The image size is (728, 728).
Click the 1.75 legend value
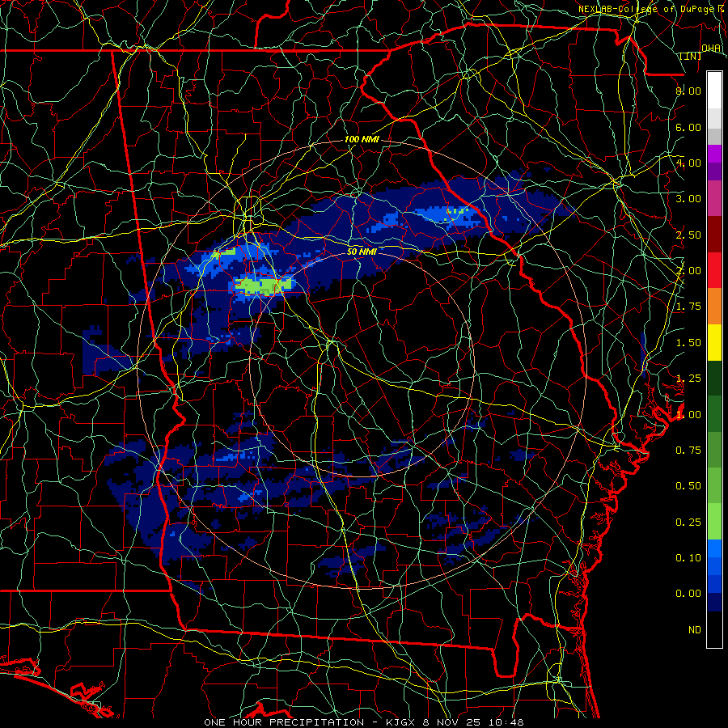[688, 307]
